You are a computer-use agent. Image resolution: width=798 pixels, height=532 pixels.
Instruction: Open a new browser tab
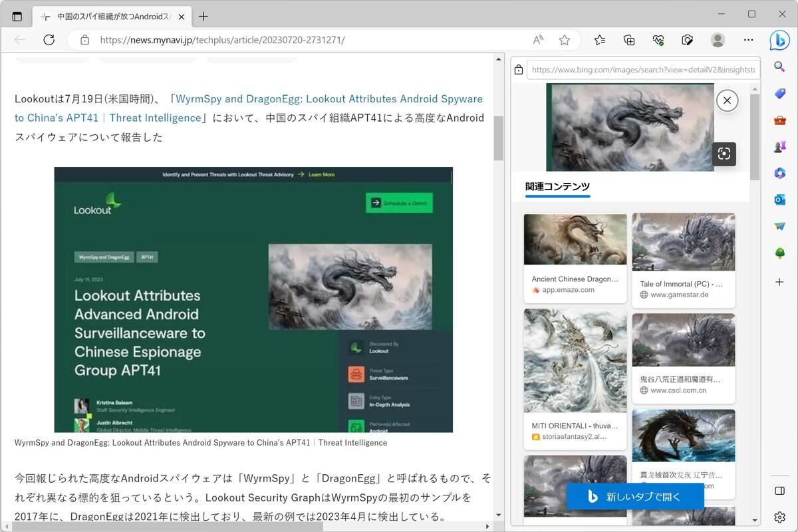tap(203, 17)
